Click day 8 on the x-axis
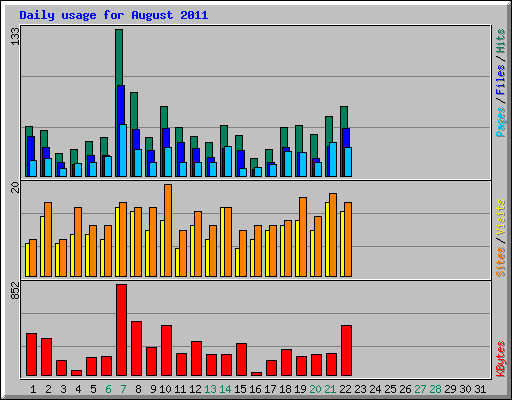The height and width of the screenshot is (400, 512). click(138, 389)
